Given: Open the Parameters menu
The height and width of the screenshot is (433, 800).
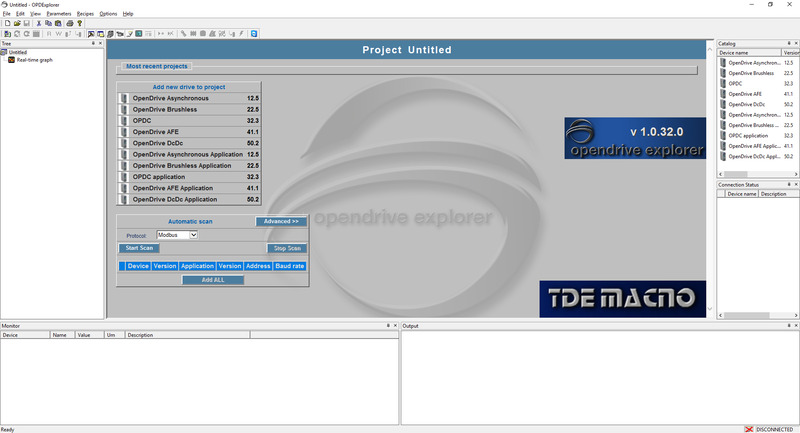Looking at the screenshot, I should click(x=59, y=14).
